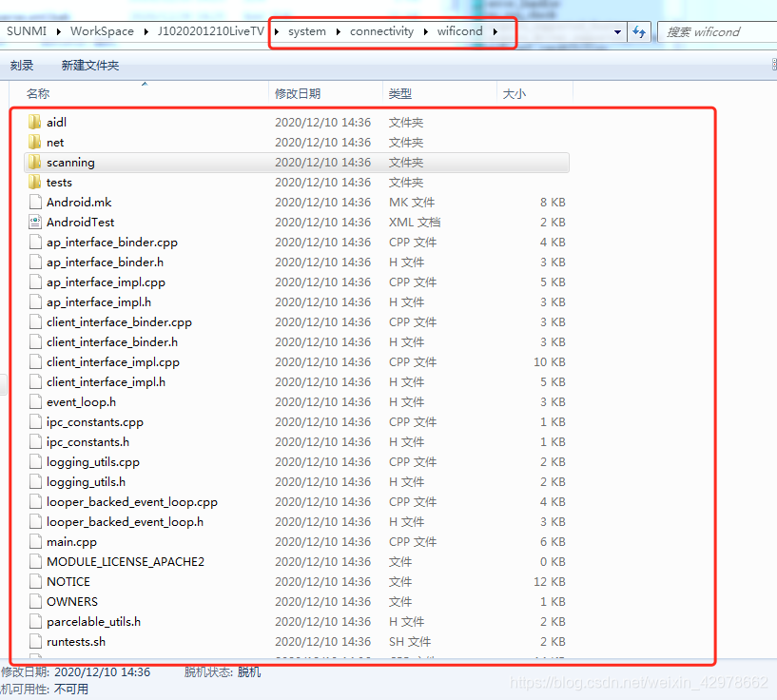Expand the arrow after SUNMI breadcrumb
The width and height of the screenshot is (777, 700).
[58, 31]
